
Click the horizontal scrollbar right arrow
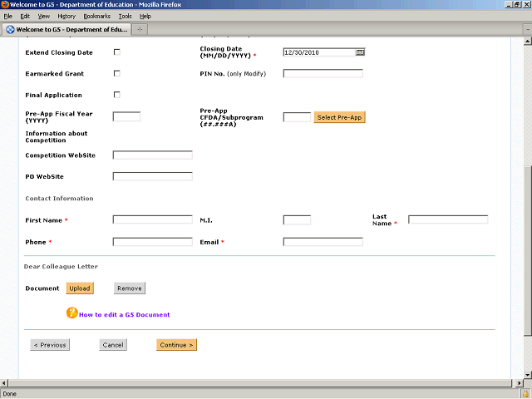(519, 383)
